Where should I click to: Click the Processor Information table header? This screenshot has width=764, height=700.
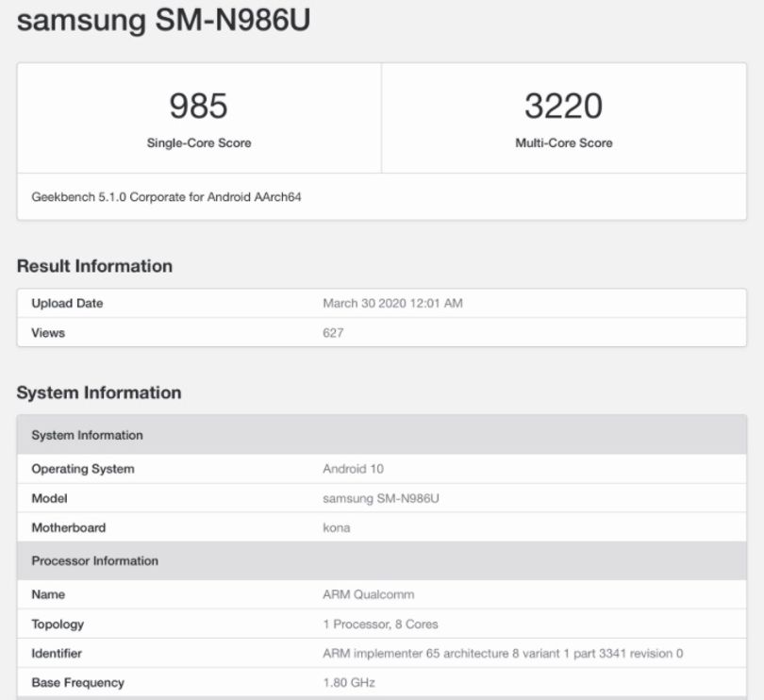pos(381,560)
